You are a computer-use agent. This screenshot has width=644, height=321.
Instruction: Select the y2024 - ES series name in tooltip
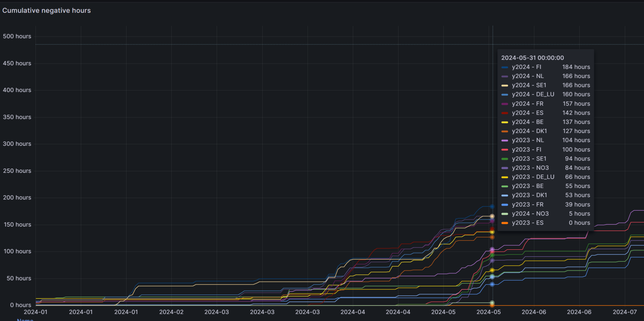[x=528, y=113]
